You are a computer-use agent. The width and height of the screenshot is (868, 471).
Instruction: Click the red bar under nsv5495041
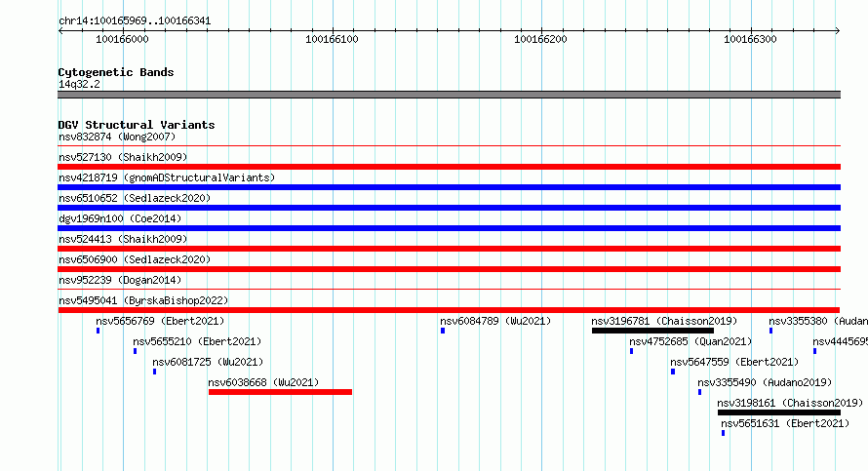(x=449, y=310)
